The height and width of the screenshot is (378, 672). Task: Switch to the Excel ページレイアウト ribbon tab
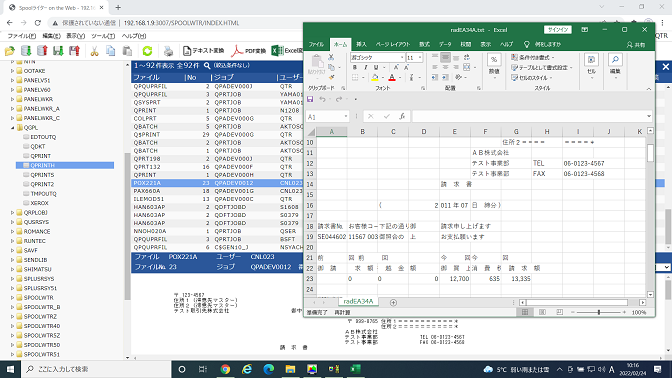pyautogui.click(x=393, y=44)
